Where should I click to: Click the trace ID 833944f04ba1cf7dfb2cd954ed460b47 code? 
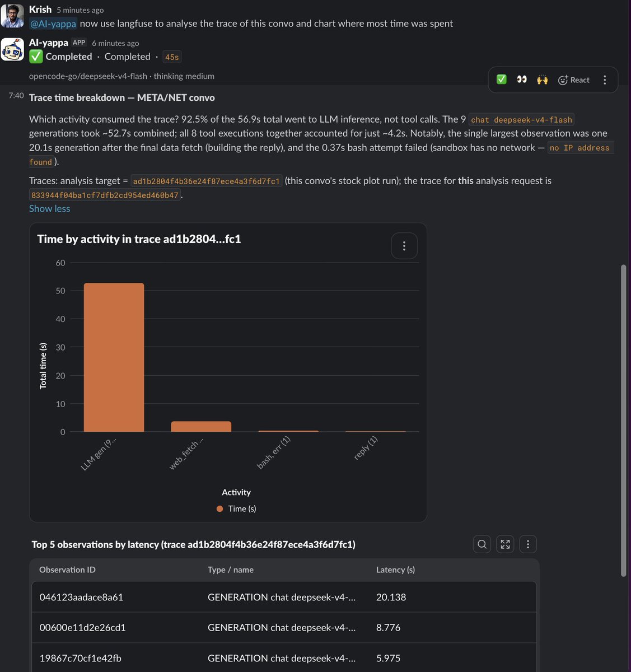tap(105, 195)
